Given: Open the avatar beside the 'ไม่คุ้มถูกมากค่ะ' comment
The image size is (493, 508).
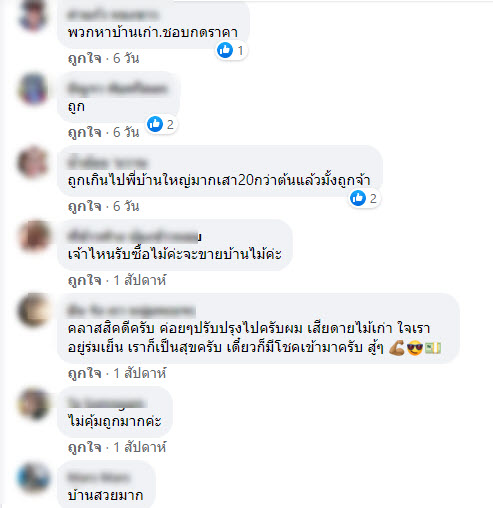Looking at the screenshot, I should (33, 404).
